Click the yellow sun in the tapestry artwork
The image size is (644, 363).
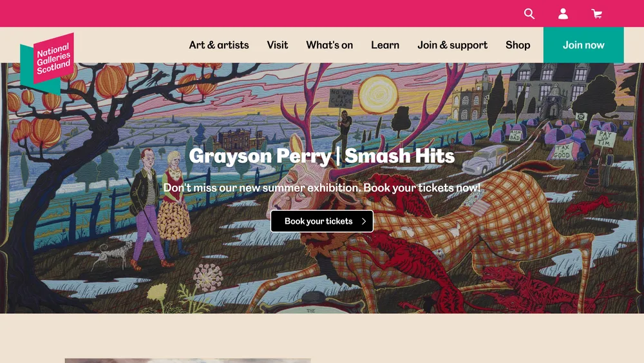tap(378, 95)
